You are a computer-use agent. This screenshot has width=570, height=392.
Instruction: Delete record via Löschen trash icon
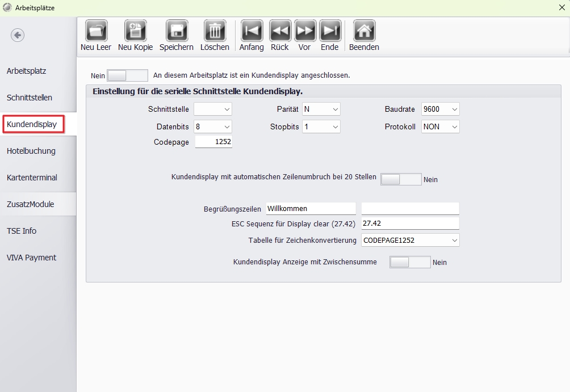215,31
